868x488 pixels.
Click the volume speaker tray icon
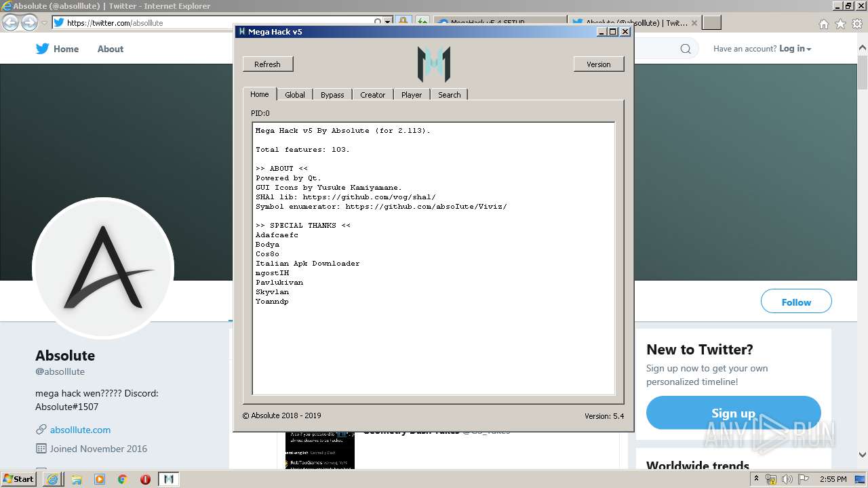coord(787,479)
